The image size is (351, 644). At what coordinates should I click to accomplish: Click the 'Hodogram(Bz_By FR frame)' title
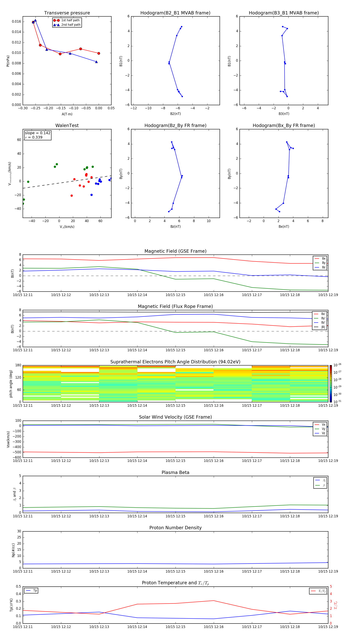(175, 125)
